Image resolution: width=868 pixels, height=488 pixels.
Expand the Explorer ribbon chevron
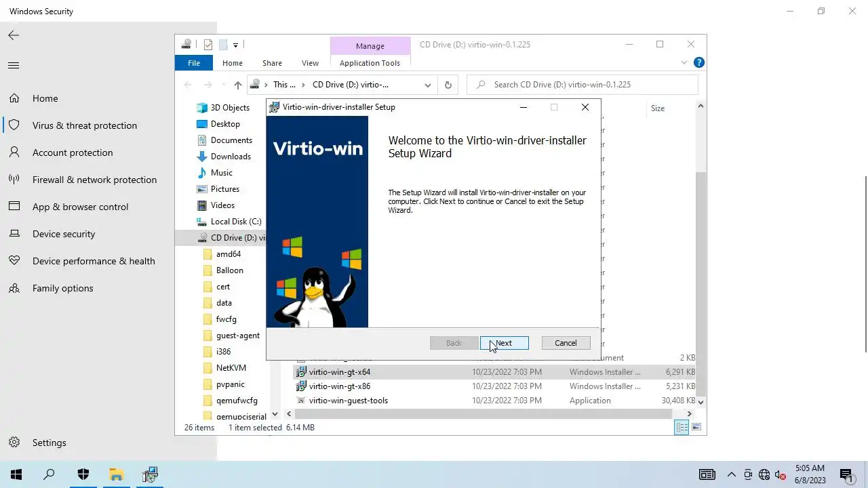684,62
